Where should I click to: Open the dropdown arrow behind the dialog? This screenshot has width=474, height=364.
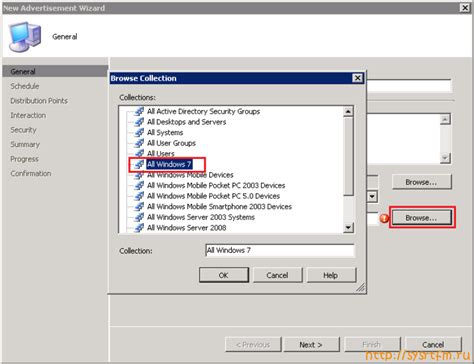(x=373, y=197)
